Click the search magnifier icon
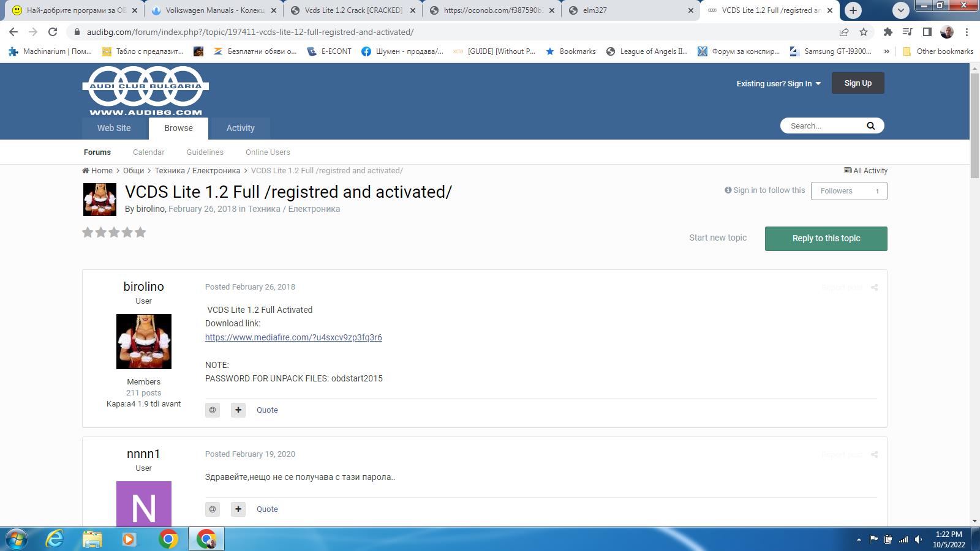980x551 pixels. point(870,126)
